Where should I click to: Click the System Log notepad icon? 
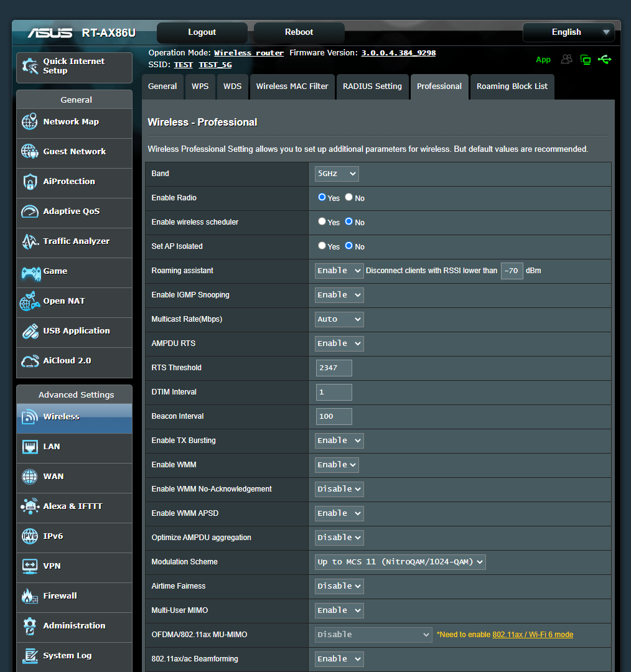click(x=30, y=656)
